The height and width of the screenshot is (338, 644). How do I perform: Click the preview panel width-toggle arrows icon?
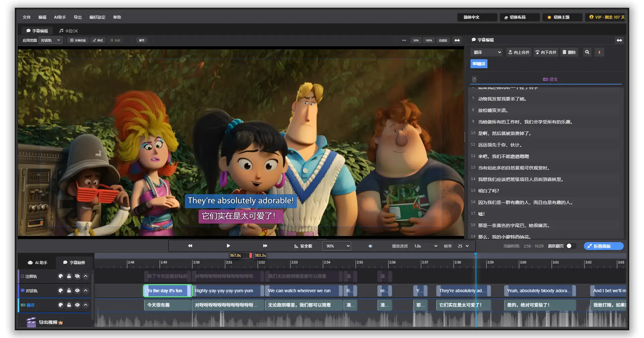tap(457, 41)
